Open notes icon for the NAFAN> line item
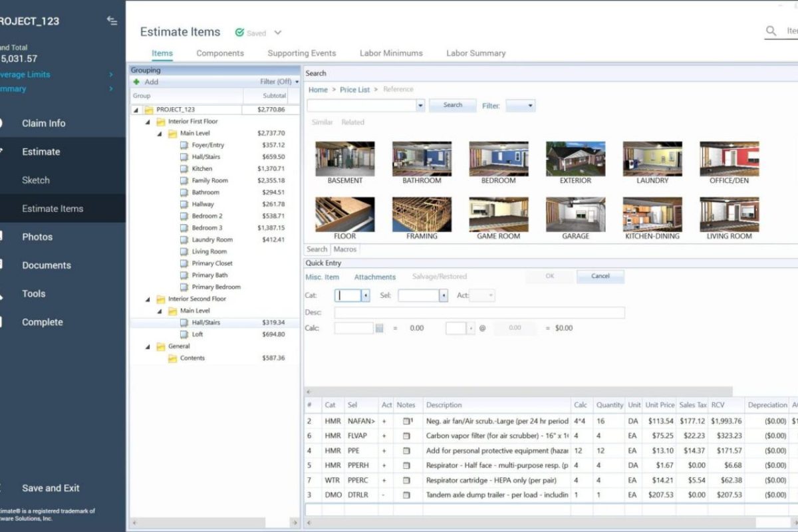The height and width of the screenshot is (532, 798). pos(406,421)
